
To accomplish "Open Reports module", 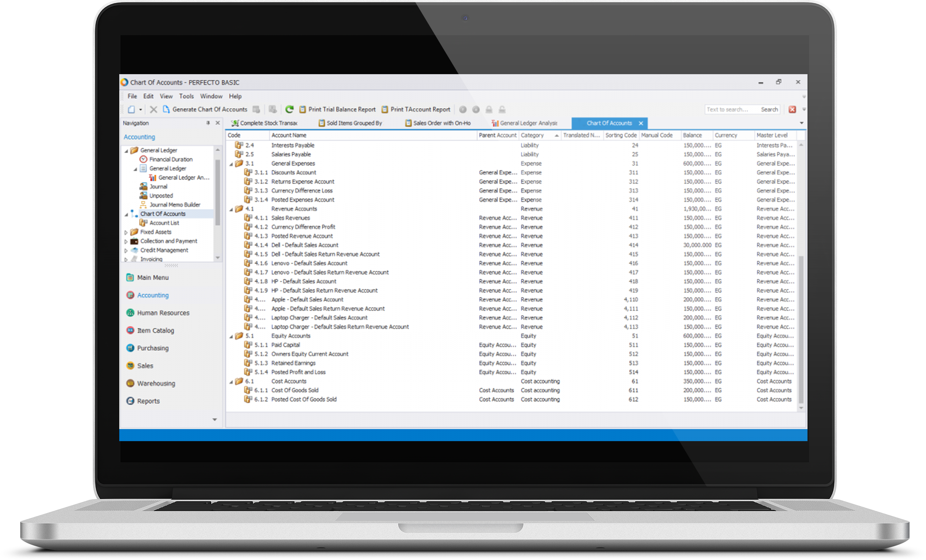I will tap(148, 401).
